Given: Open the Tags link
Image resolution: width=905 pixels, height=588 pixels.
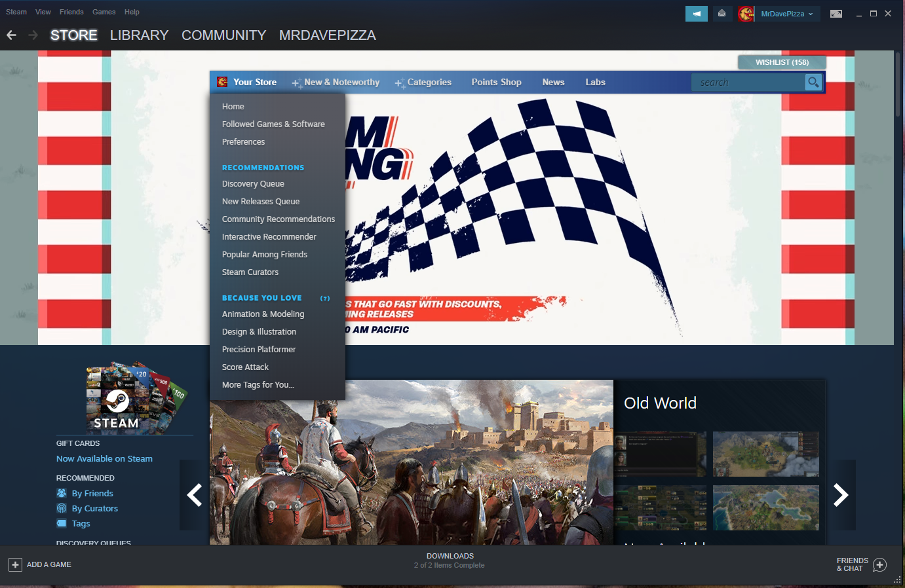Looking at the screenshot, I should coord(81,523).
